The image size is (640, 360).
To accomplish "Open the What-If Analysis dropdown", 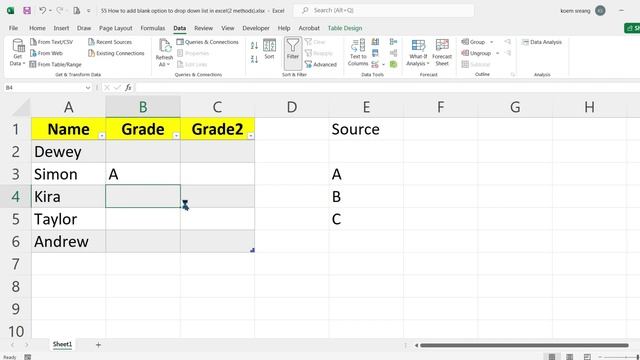I will click(418, 52).
